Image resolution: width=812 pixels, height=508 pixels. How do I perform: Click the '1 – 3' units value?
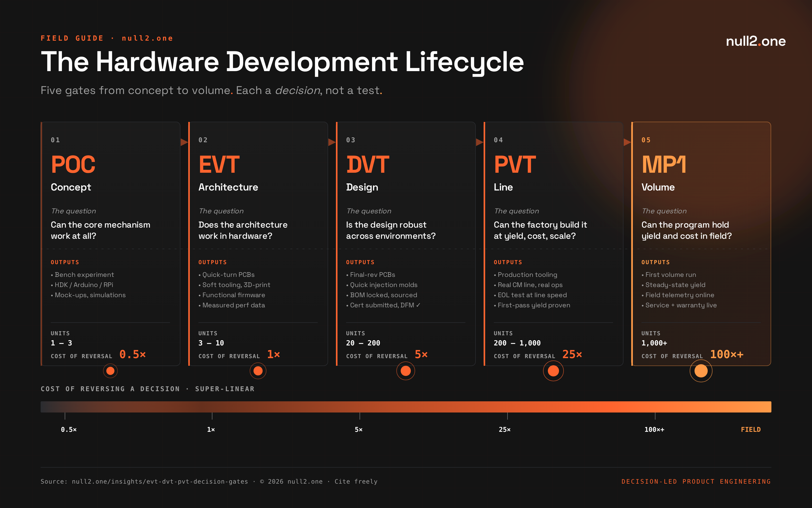click(61, 343)
